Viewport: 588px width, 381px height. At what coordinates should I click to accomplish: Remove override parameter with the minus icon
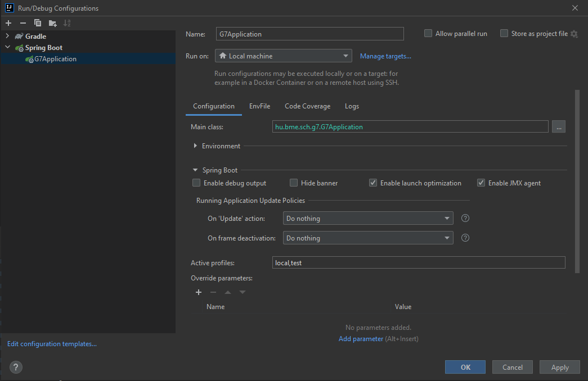[x=213, y=292]
